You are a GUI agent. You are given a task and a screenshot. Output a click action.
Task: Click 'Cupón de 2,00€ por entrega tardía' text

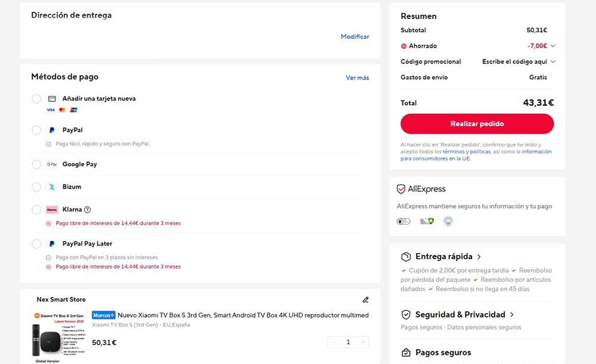458,270
